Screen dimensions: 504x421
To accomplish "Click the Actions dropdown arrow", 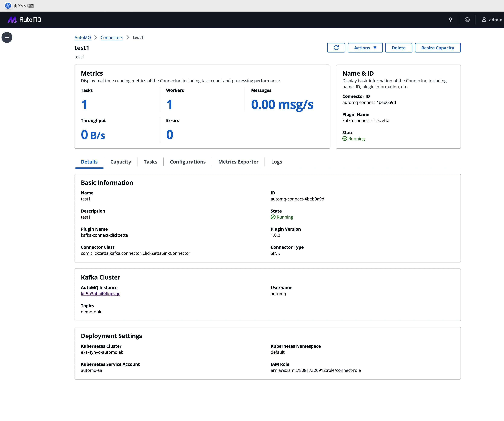I will [375, 48].
